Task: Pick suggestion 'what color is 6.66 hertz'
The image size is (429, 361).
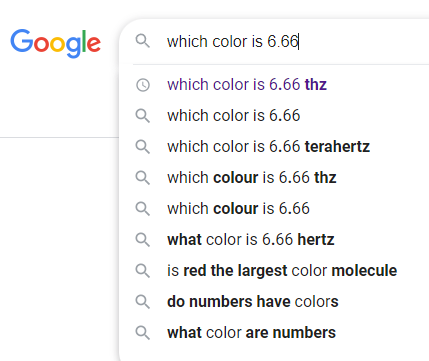Action: [251, 240]
